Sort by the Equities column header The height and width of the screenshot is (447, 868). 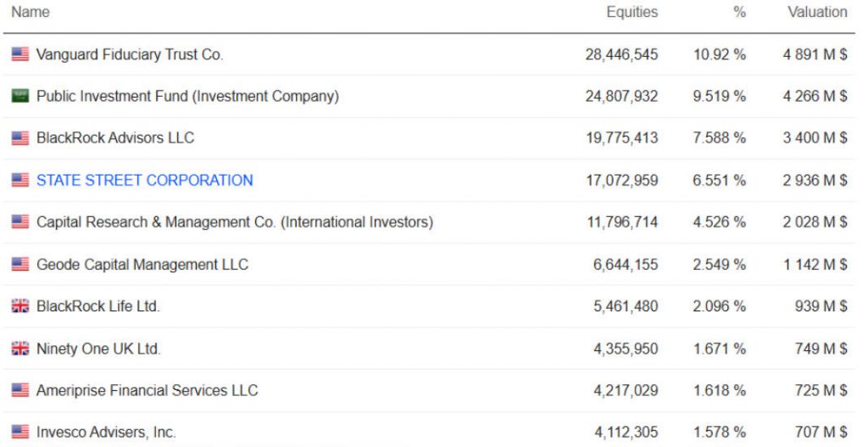632,12
